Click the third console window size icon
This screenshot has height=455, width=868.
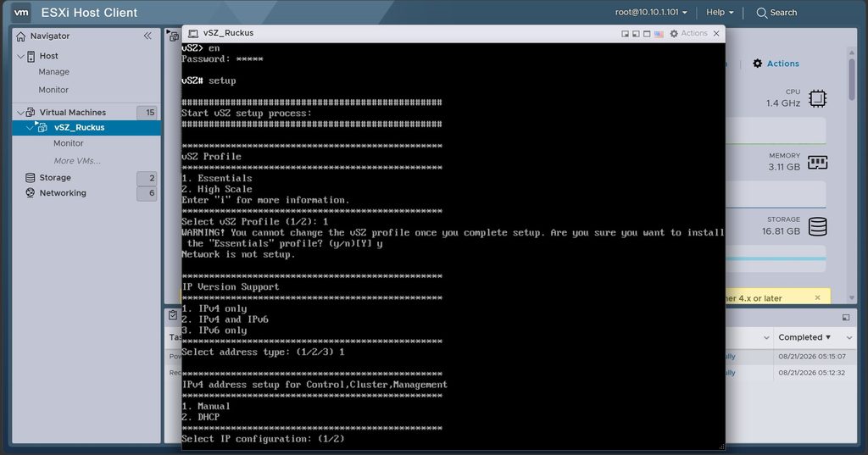coord(647,34)
